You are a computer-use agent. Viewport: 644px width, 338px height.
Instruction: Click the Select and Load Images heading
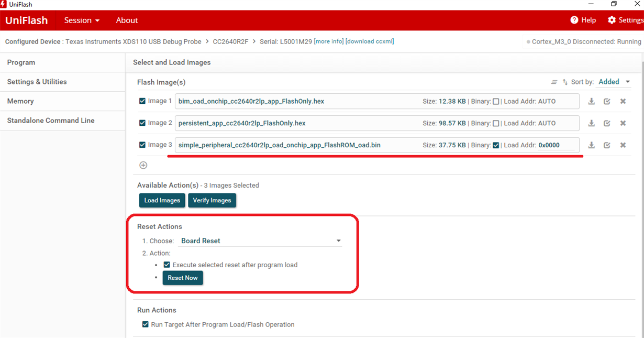[172, 62]
